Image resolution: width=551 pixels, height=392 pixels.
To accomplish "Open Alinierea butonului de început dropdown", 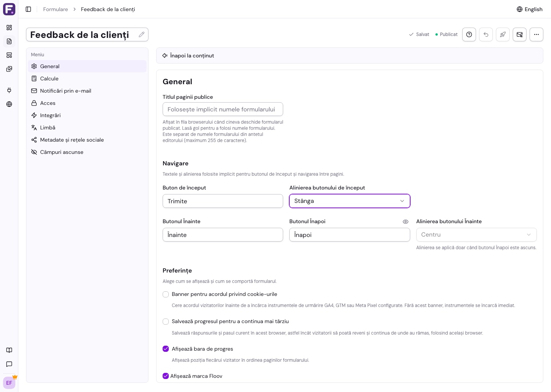I will [x=350, y=201].
